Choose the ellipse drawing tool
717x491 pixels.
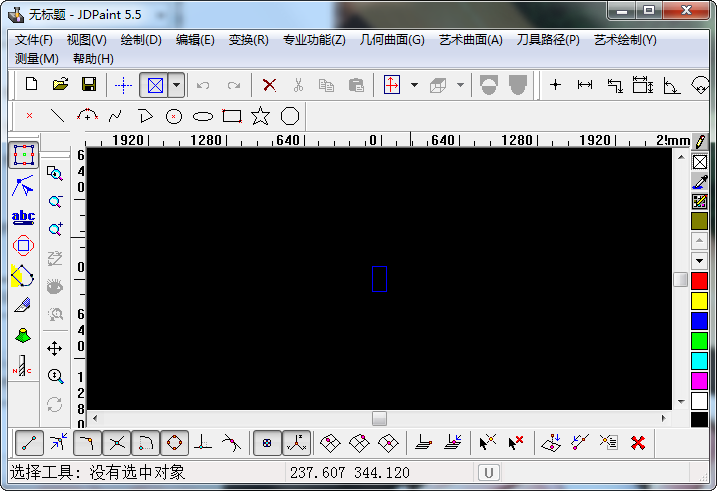(x=203, y=116)
